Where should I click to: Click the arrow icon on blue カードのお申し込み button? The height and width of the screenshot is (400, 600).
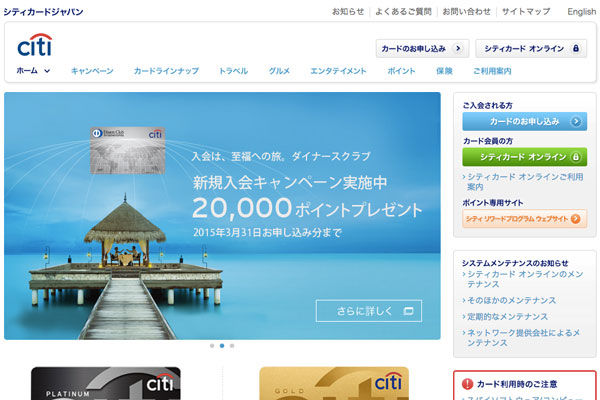click(575, 121)
